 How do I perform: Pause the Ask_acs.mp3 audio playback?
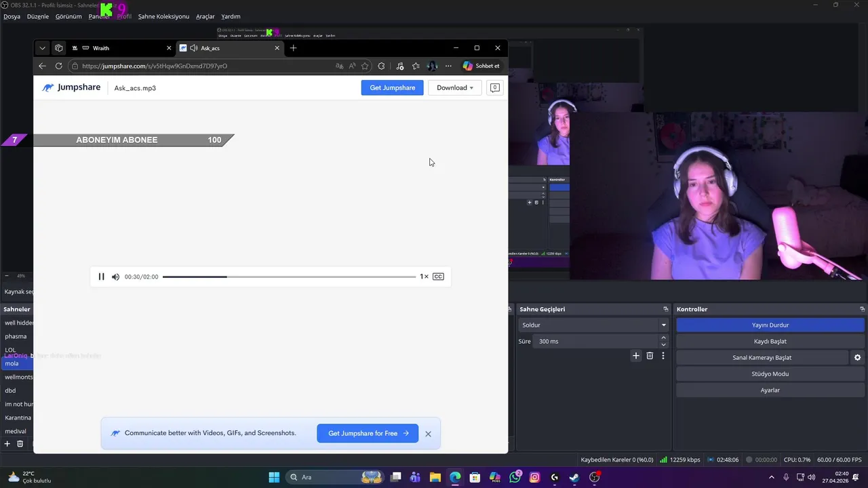click(x=102, y=277)
